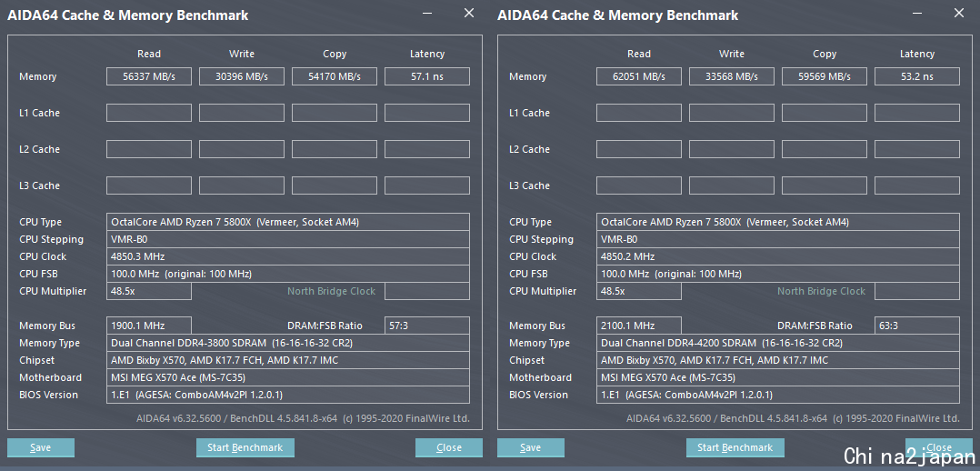Screen dimensions: 980x471
Task: Click CPU FSB value in right window
Action: click(x=777, y=274)
